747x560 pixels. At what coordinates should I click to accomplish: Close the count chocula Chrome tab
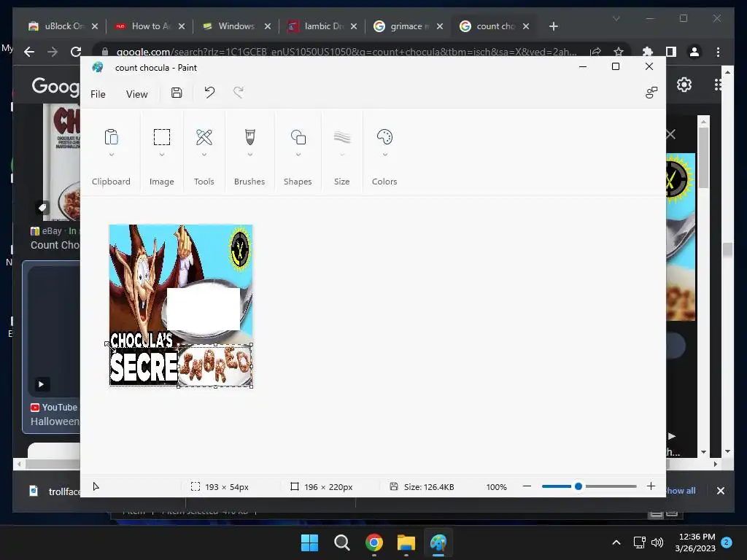526,26
